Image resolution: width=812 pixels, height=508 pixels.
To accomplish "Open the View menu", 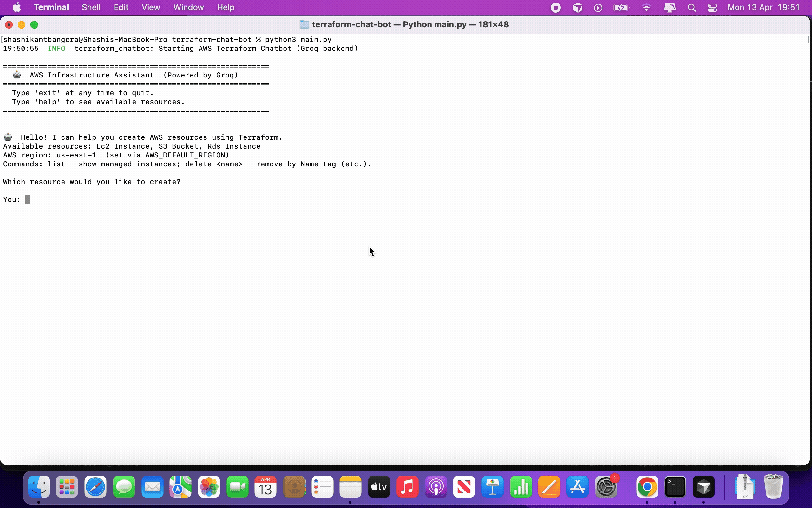I will pyautogui.click(x=151, y=7).
